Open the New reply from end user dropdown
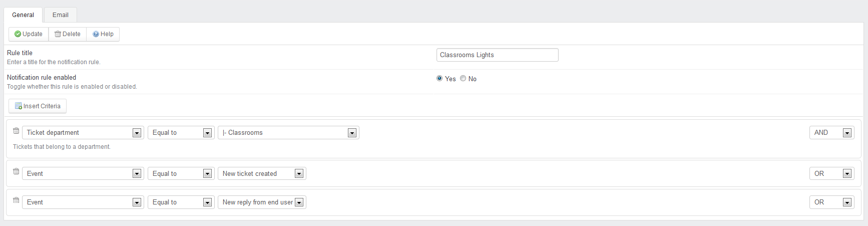The height and width of the screenshot is (226, 868). click(262, 202)
